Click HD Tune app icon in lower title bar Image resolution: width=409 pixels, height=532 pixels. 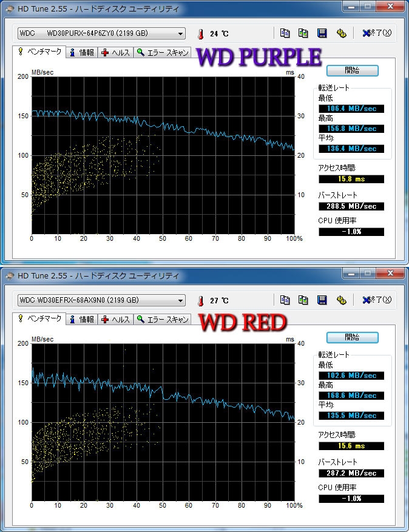tap(10, 276)
